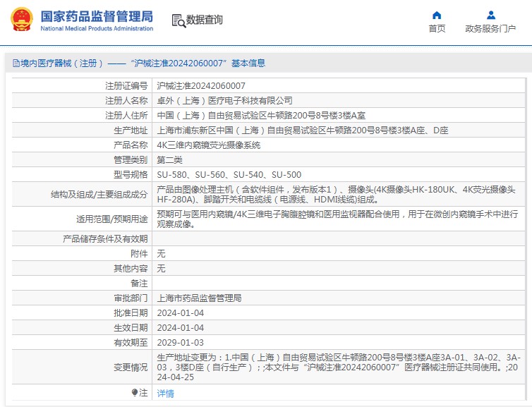Image resolution: width=532 pixels, height=407 pixels.
Task: Click the 数据查询 heading text
Action: tap(204, 20)
